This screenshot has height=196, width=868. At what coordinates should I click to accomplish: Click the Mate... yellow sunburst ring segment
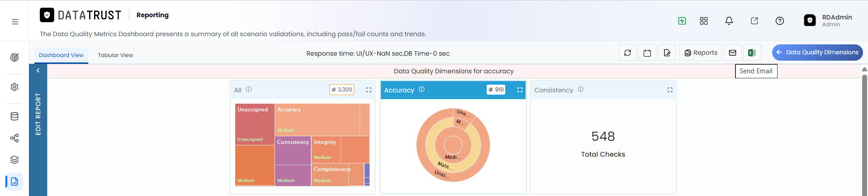[445, 165]
